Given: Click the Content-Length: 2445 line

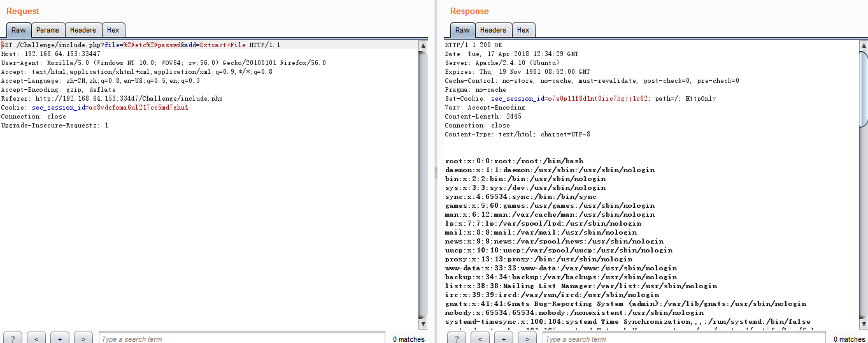Looking at the screenshot, I should coord(483,117).
